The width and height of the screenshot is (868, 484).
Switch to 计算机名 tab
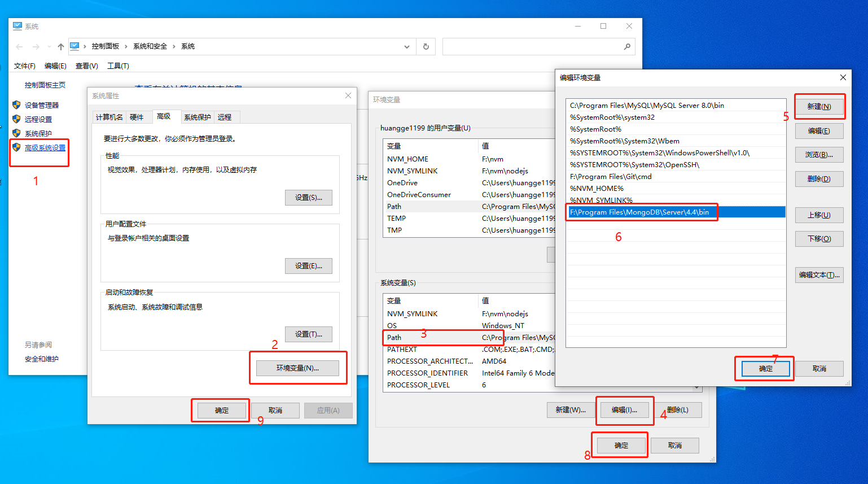click(x=109, y=117)
